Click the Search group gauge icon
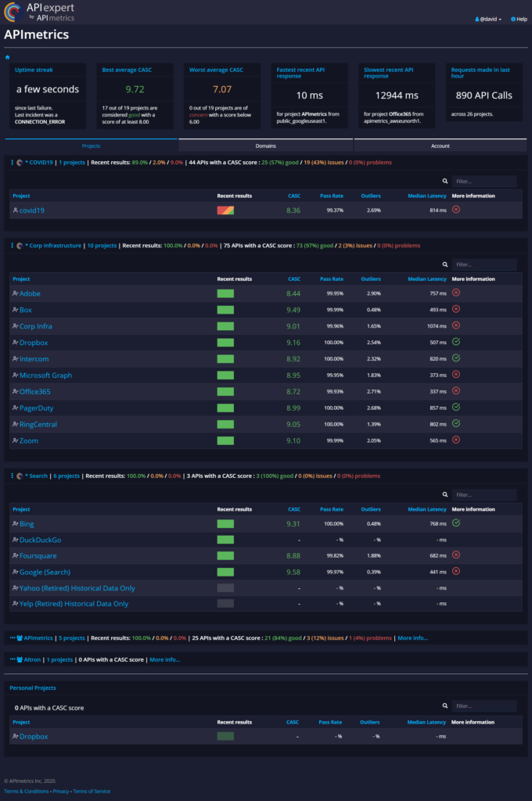The image size is (532, 801). click(x=20, y=476)
